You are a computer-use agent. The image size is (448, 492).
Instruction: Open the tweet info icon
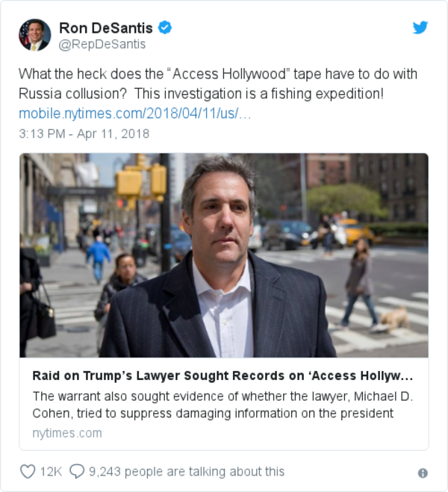pos(423,473)
